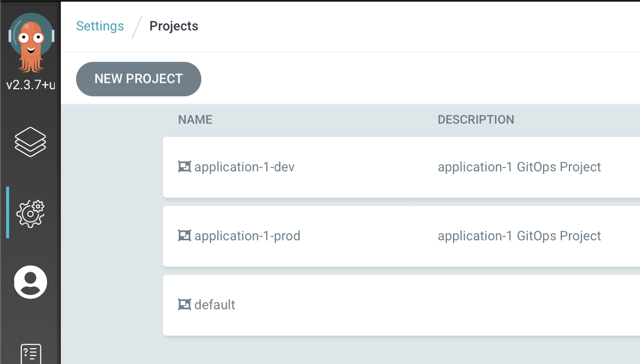Click the version label v2.3.7
640x364 pixels.
pyautogui.click(x=30, y=85)
